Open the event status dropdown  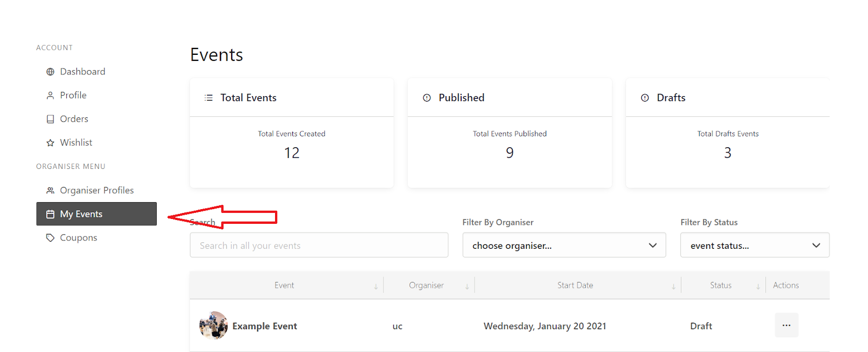click(755, 245)
